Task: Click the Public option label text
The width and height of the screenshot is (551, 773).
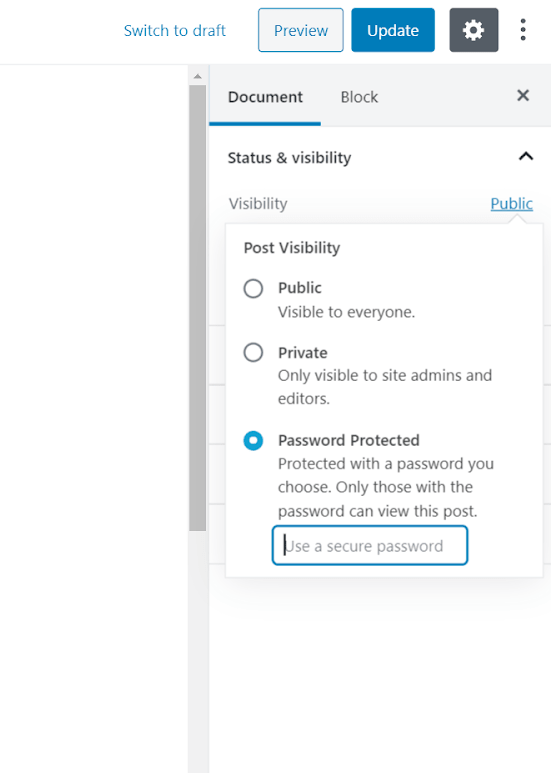Action: coord(300,288)
